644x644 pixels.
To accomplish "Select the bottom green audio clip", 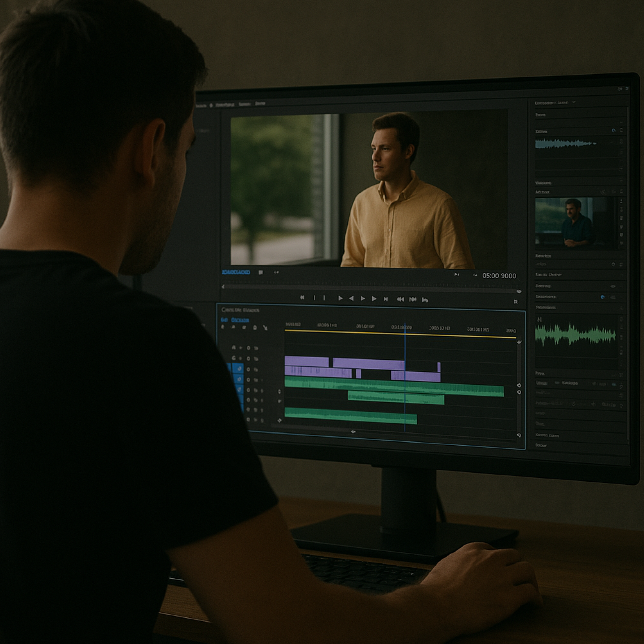I will (x=351, y=415).
